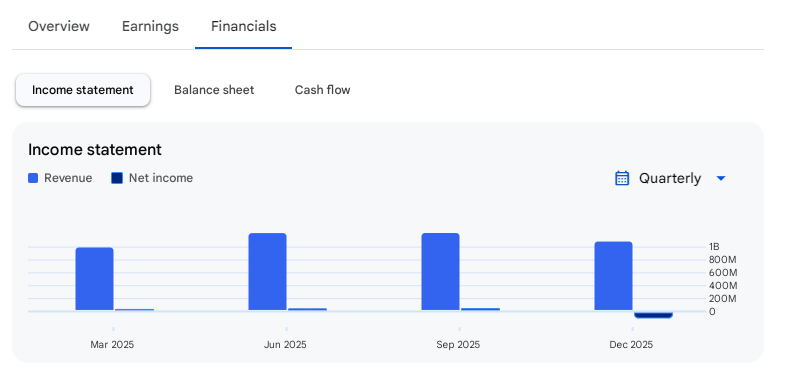The image size is (787, 370).
Task: Select the Mar 2025 revenue bar
Action: (94, 279)
